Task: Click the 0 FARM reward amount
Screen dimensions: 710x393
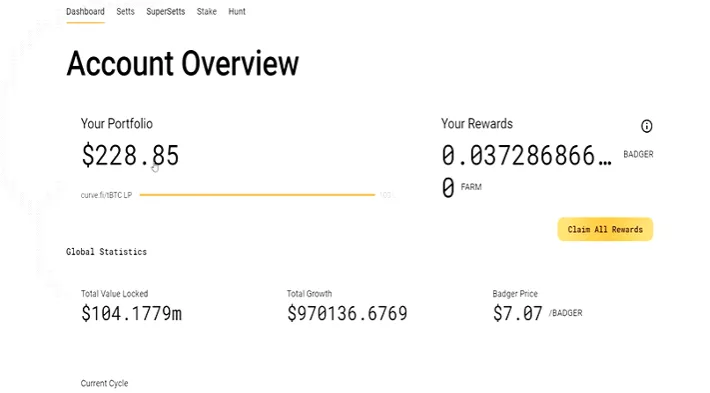Action: [x=448, y=187]
